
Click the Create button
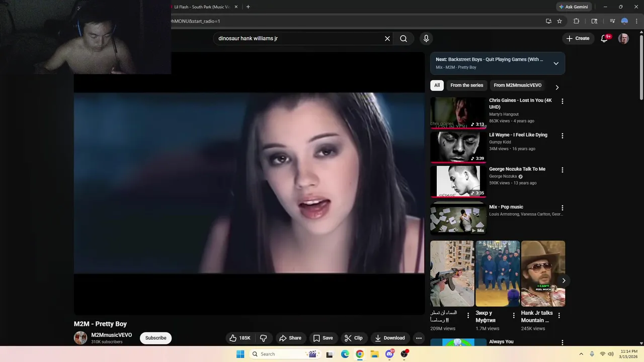click(x=578, y=39)
